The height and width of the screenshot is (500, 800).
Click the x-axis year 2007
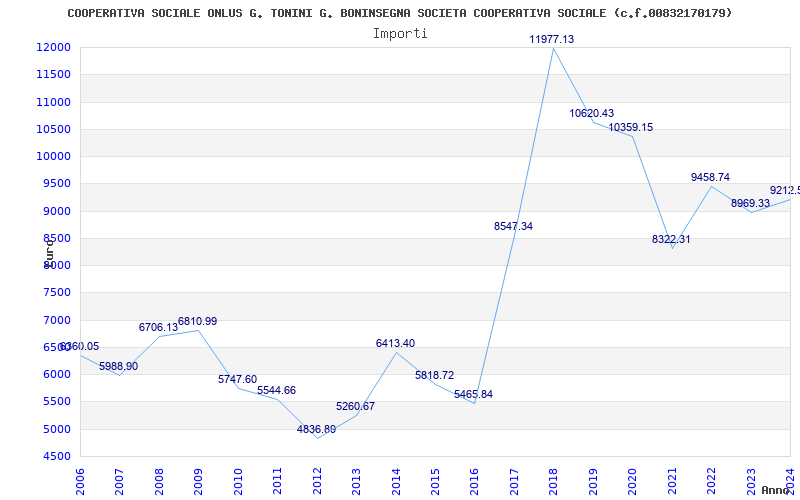[x=119, y=481]
